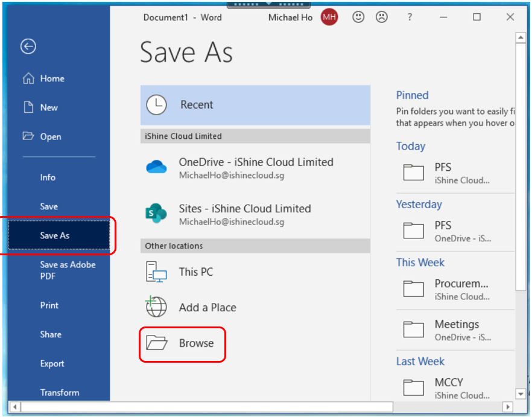The height and width of the screenshot is (417, 532).
Task: Click the folder icon beside Yesterday's PFS
Action: (414, 231)
